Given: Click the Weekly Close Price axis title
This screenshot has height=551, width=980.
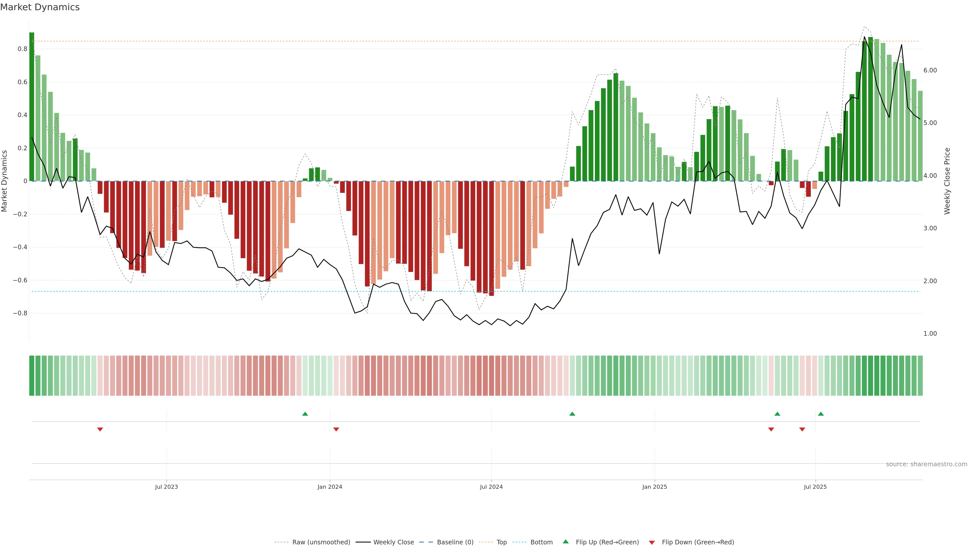Looking at the screenshot, I should point(947,181).
